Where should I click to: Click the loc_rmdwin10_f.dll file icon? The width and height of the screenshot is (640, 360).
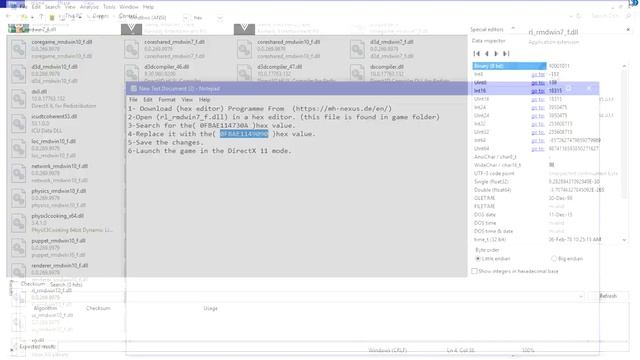(x=19, y=149)
